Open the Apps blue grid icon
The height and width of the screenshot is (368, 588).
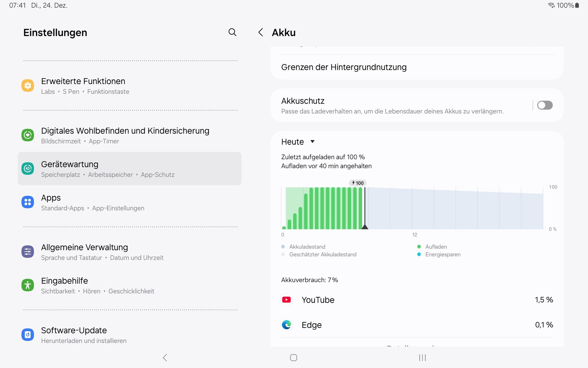tap(28, 202)
